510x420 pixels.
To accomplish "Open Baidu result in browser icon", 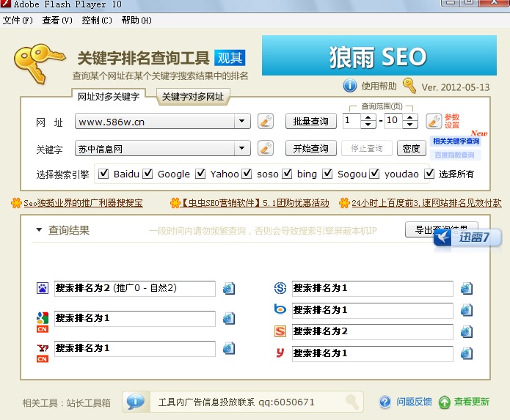I will (x=229, y=289).
